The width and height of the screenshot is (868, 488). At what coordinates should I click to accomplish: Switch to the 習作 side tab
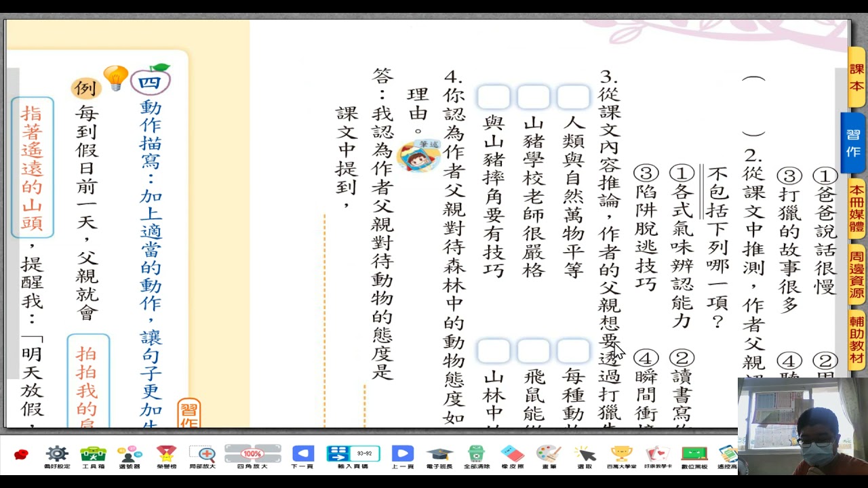pos(853,143)
